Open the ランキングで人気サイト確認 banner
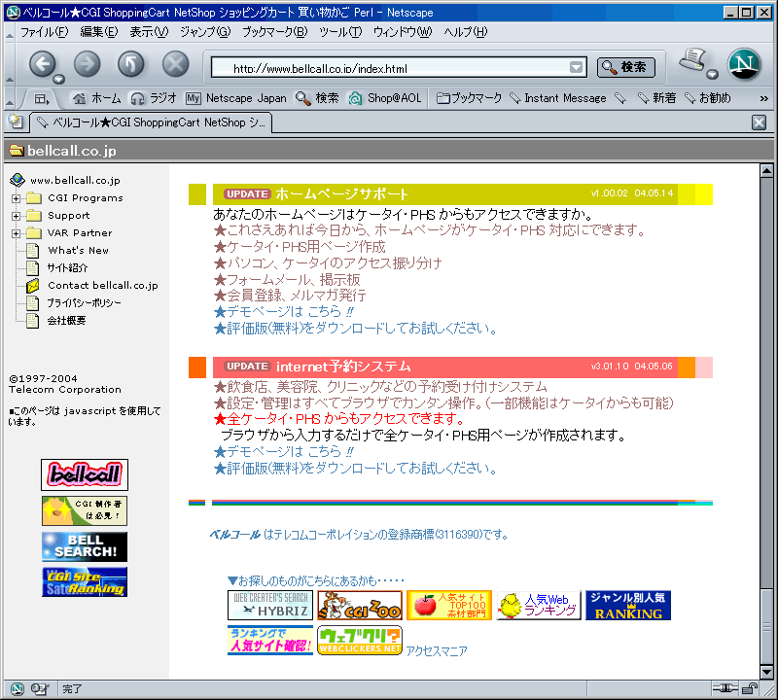 tap(270, 640)
